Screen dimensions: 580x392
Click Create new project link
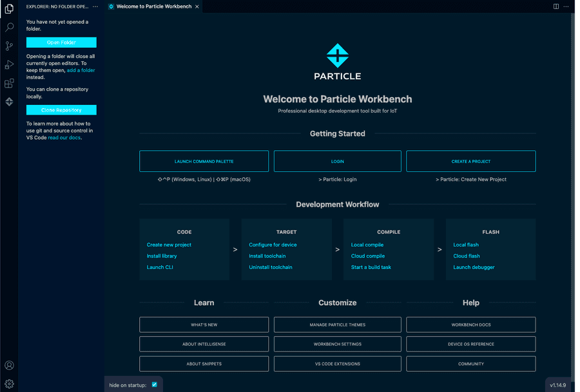click(169, 245)
